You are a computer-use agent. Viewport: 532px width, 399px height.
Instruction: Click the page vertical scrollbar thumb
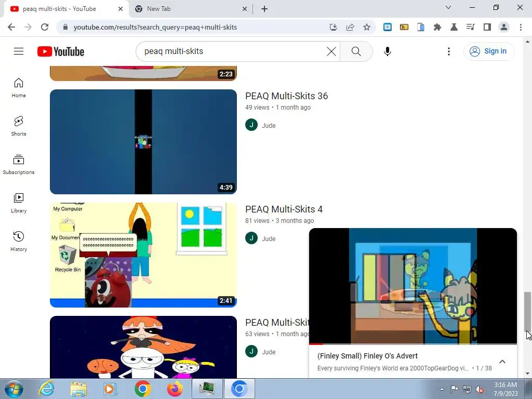point(527,312)
